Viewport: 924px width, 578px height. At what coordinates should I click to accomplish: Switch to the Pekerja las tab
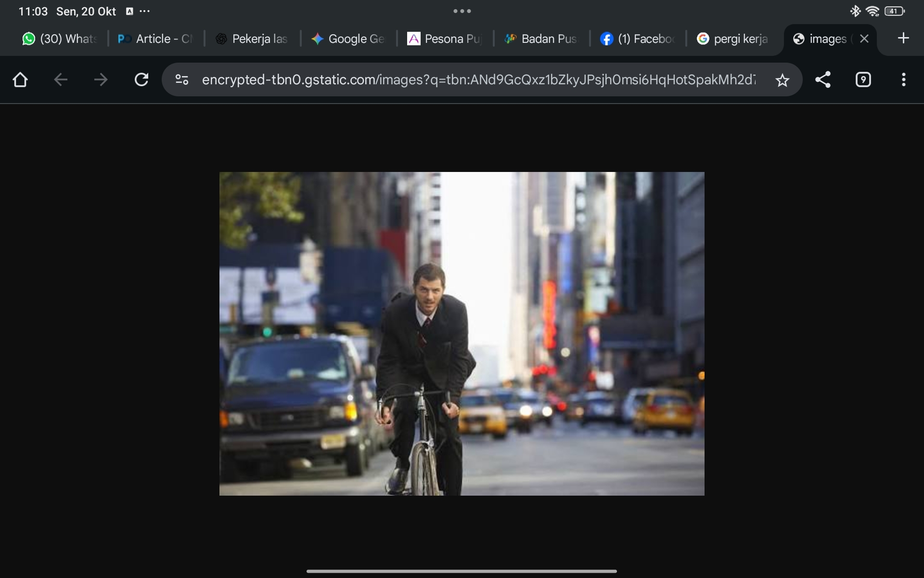point(252,39)
